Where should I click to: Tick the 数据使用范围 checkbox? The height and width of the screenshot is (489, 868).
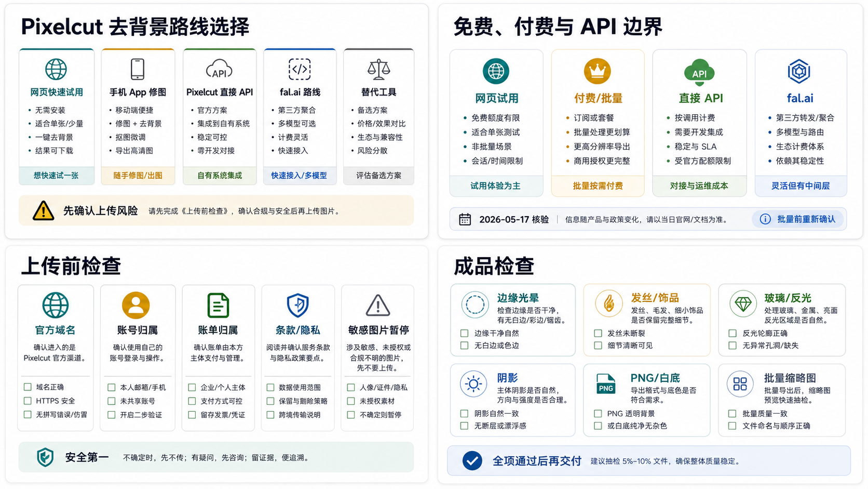270,387
